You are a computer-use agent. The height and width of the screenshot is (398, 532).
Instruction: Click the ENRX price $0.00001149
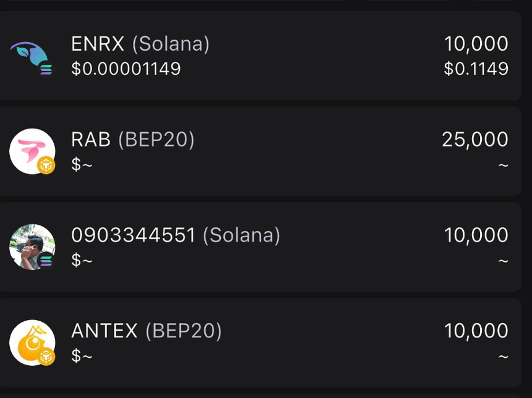click(x=126, y=69)
